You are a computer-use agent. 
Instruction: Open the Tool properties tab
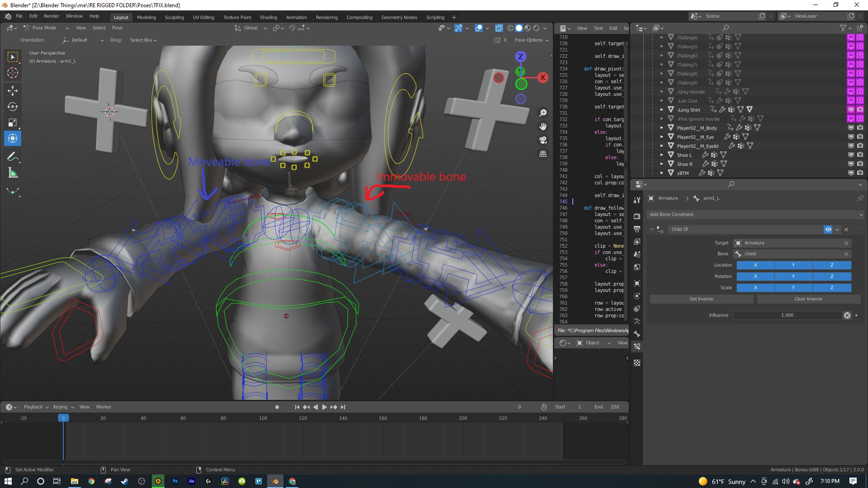tap(637, 200)
